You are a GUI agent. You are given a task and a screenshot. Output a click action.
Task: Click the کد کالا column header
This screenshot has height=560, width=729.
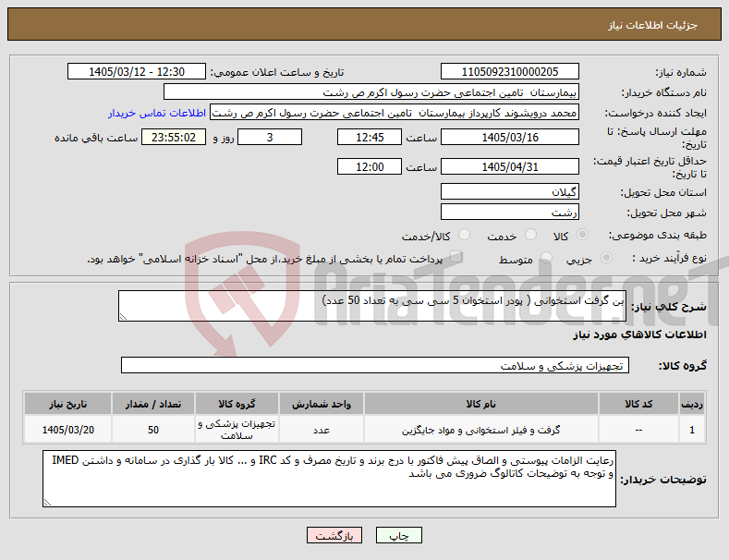[638, 404]
